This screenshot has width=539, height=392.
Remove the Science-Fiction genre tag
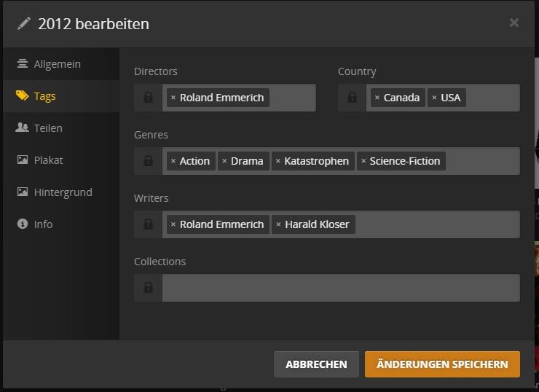coord(363,161)
